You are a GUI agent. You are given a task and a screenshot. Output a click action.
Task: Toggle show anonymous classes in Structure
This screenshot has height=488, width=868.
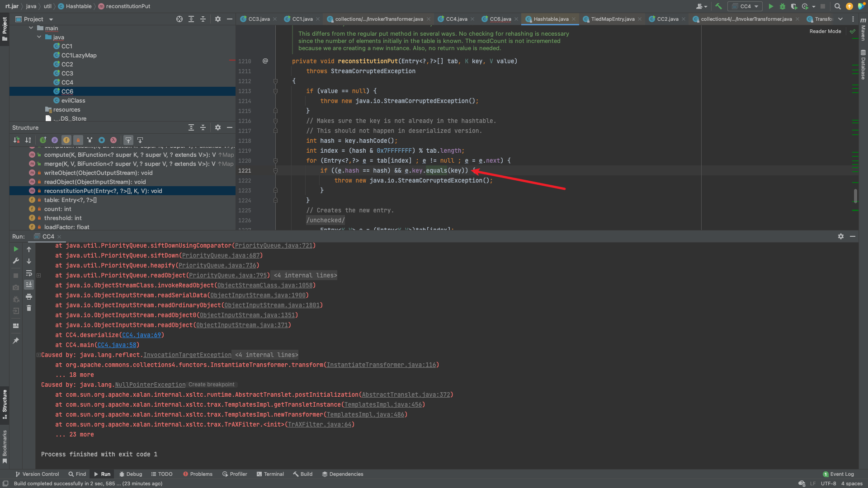click(x=102, y=140)
